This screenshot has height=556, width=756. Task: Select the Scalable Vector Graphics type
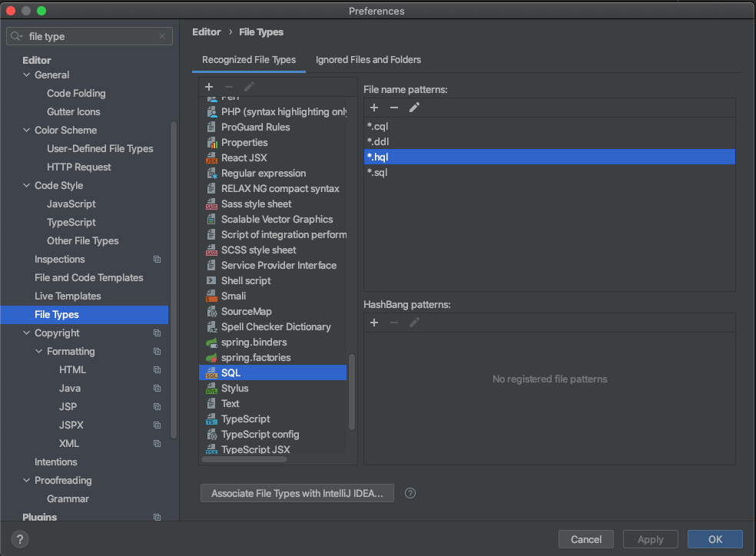(x=273, y=219)
